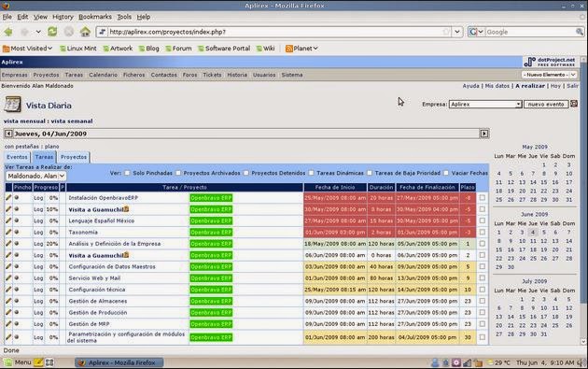Click the pin icon for Servicio Web y Mail
Viewport: 588px width, 369px height.
[x=17, y=277]
